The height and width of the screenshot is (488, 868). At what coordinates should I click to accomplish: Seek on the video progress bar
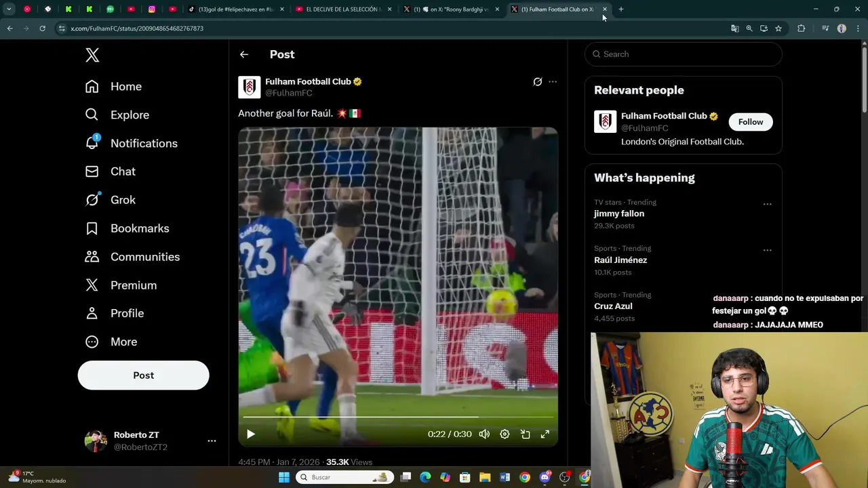398,417
